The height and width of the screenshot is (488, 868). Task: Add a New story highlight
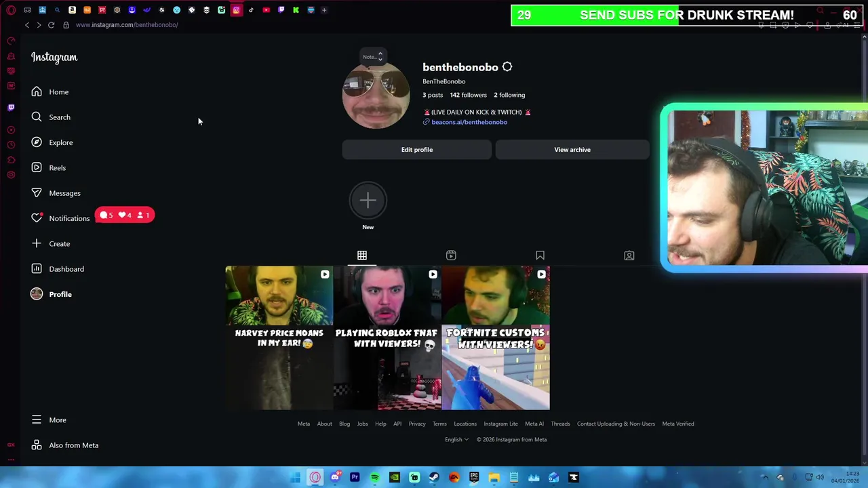368,201
